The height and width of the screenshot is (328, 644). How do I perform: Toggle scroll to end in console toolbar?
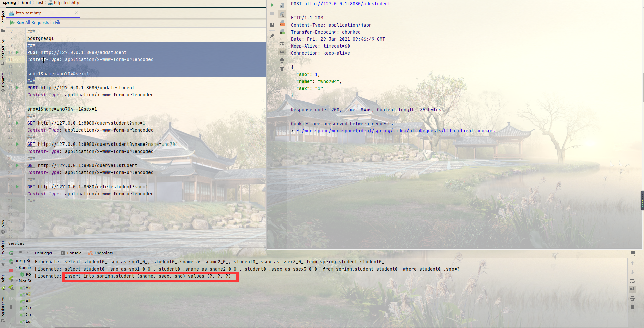click(x=632, y=289)
